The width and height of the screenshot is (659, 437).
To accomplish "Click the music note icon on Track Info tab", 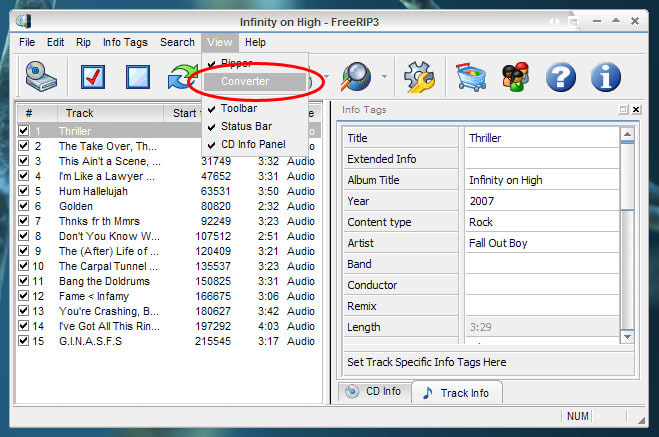I will (427, 393).
